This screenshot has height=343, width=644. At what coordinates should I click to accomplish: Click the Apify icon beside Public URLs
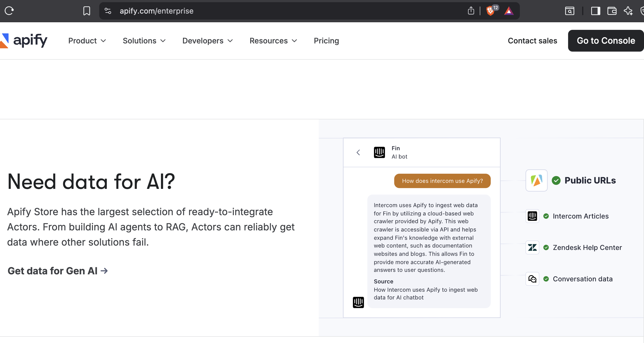point(536,180)
